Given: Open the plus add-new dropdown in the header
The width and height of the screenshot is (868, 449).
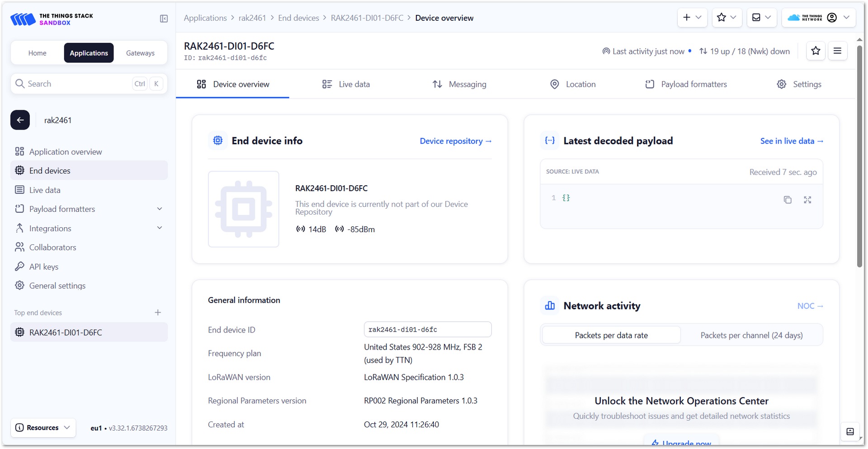Looking at the screenshot, I should pos(692,18).
